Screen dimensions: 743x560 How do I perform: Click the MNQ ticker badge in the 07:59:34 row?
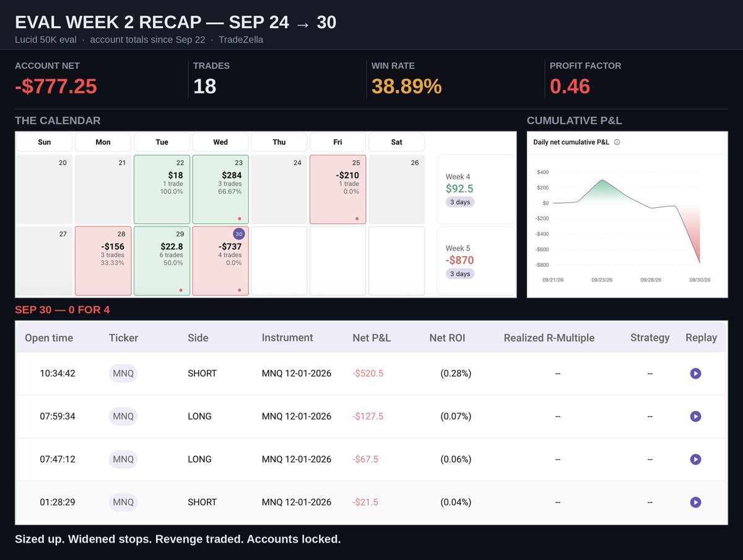click(123, 416)
